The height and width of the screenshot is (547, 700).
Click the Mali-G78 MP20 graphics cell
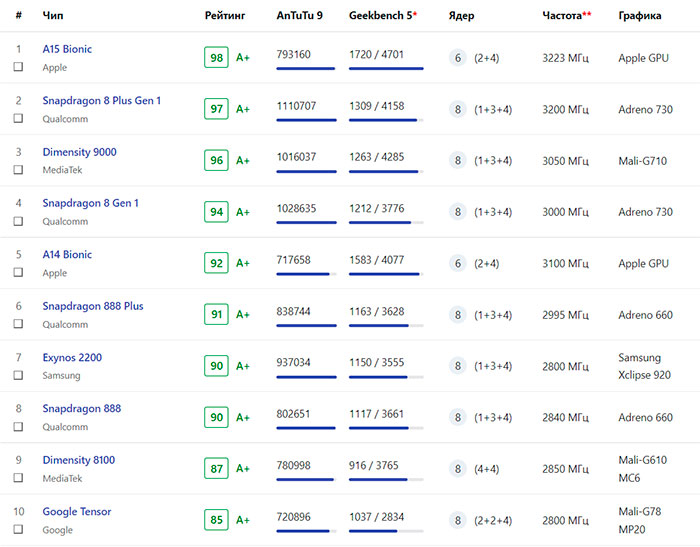pos(640,520)
